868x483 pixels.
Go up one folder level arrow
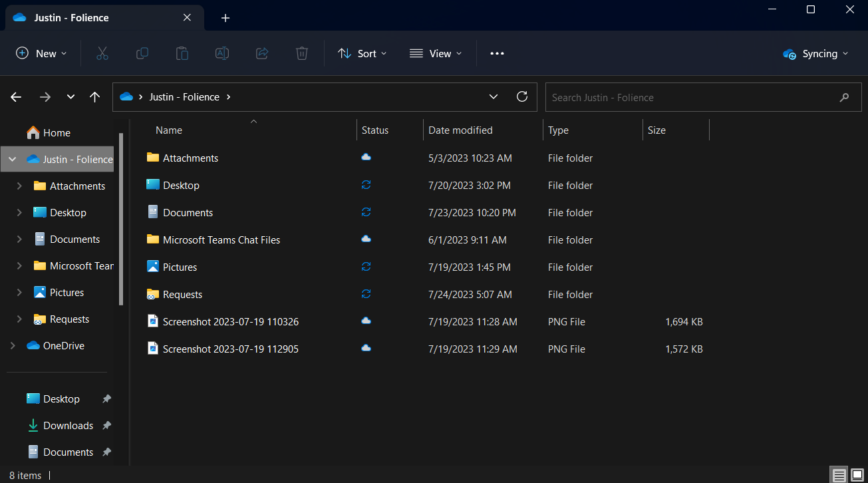94,97
